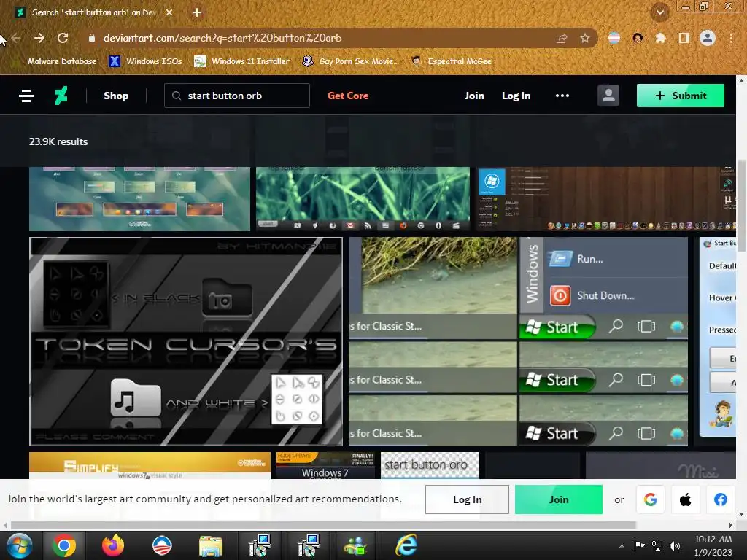Open the file explorer taskbar folder
This screenshot has width=747, height=560.
(211, 545)
